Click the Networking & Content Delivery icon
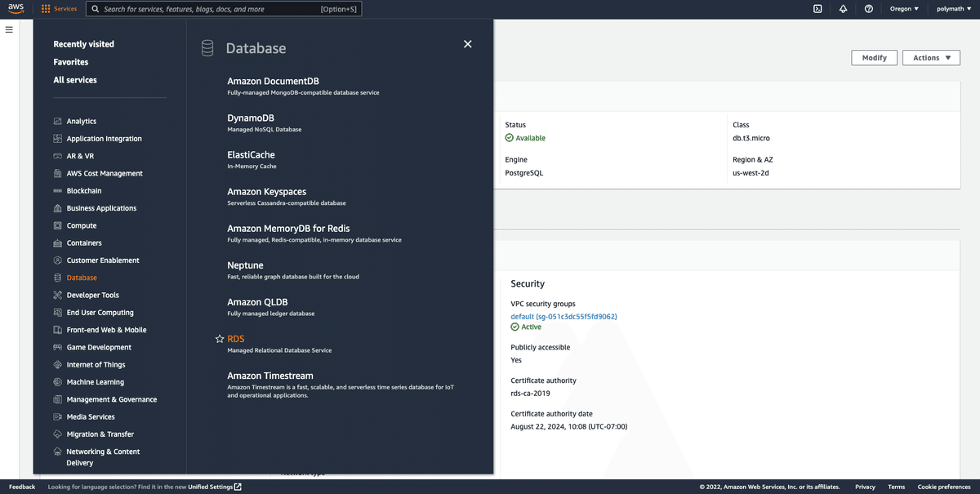Image resolution: width=980 pixels, height=494 pixels. click(x=58, y=452)
